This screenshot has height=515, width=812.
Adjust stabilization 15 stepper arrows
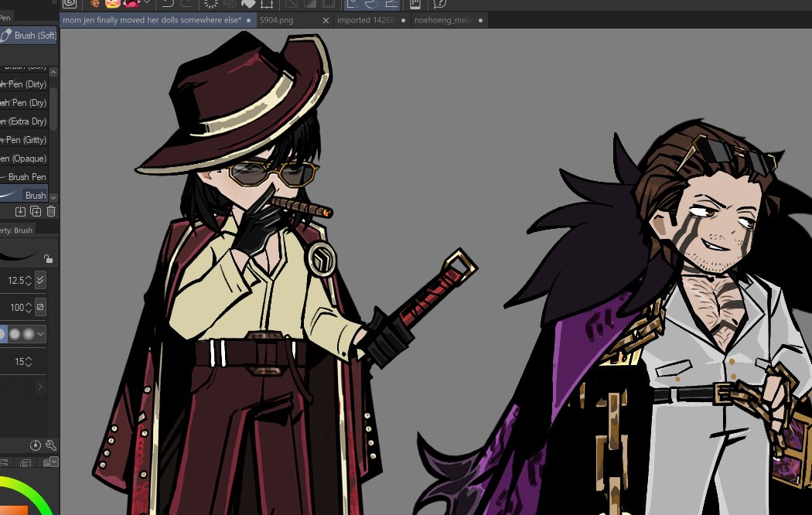29,362
